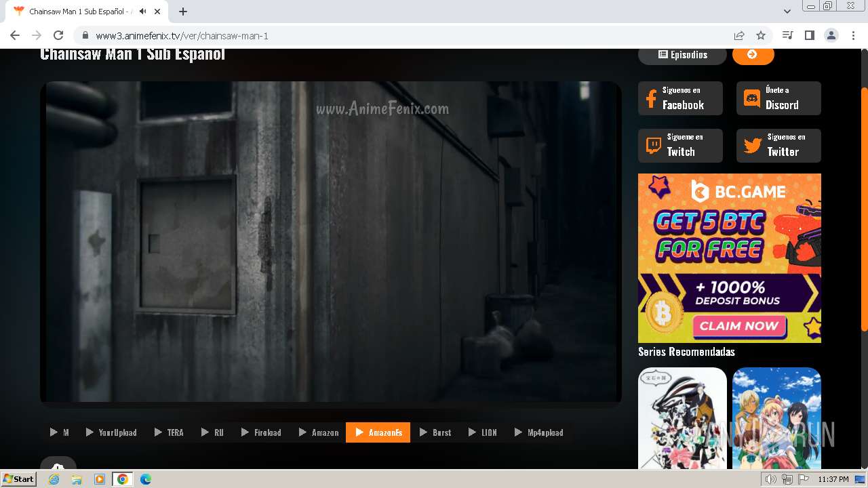This screenshot has width=868, height=488.
Task: Open a new browser tab
Action: click(x=183, y=12)
